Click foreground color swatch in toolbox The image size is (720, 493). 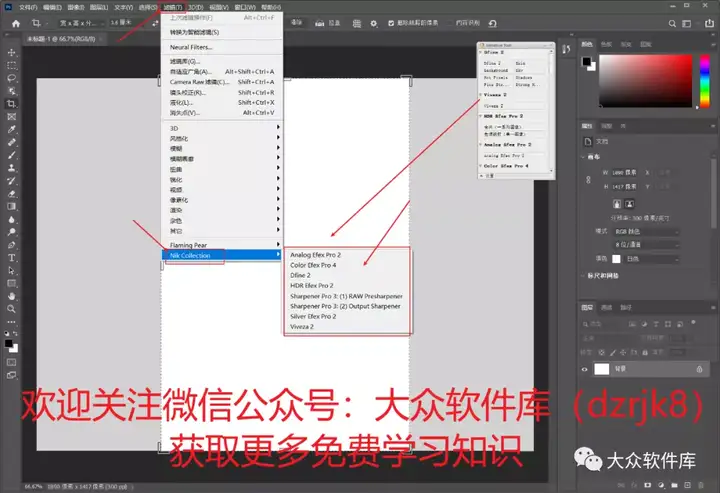(9, 344)
